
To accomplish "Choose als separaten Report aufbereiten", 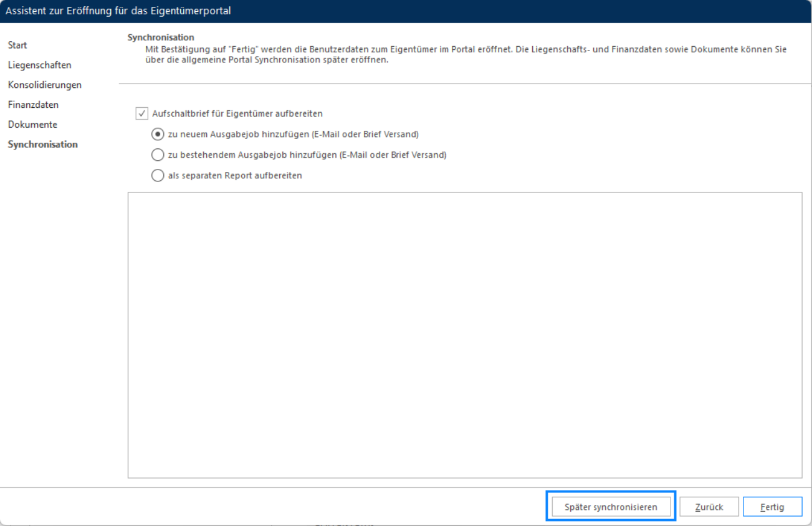I will (158, 175).
